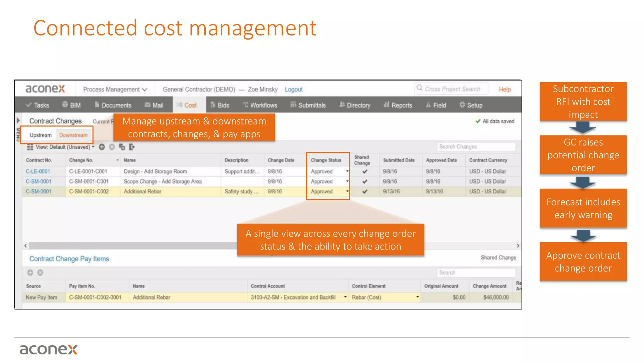Click the Additional Rebar name in changes grid
The width and height of the screenshot is (644, 362).
[142, 191]
